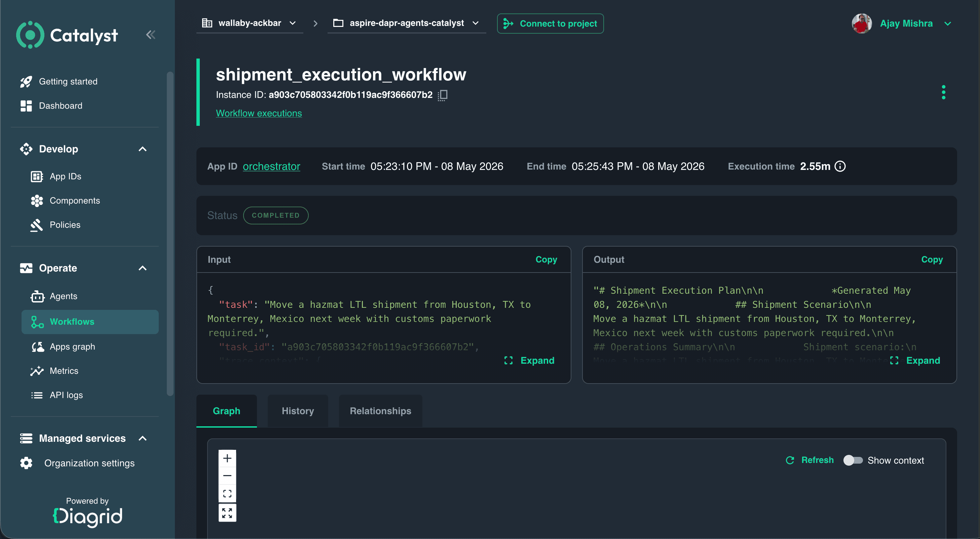Click the user avatar picture
Screen dimensions: 980x539
coord(862,24)
